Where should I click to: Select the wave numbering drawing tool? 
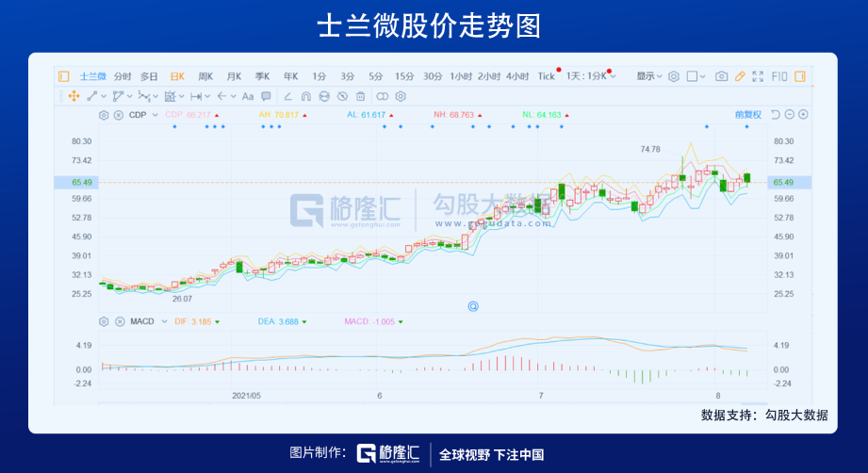click(x=143, y=96)
